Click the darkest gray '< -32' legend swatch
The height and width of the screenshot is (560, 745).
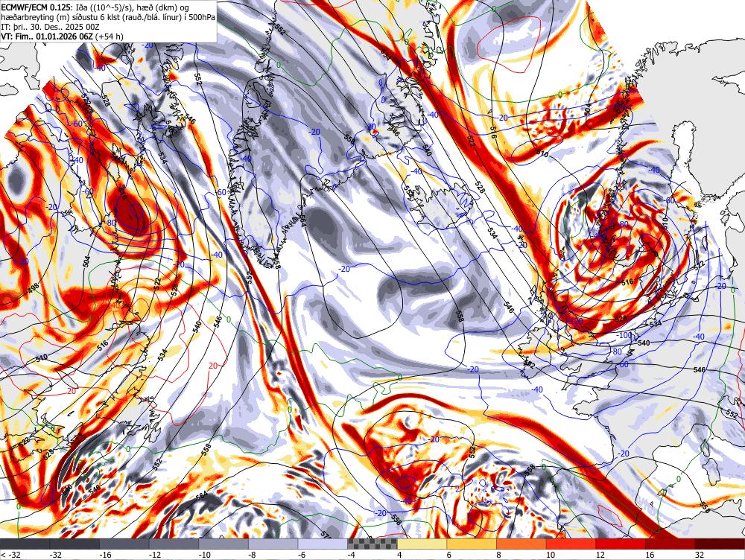pyautogui.click(x=25, y=544)
